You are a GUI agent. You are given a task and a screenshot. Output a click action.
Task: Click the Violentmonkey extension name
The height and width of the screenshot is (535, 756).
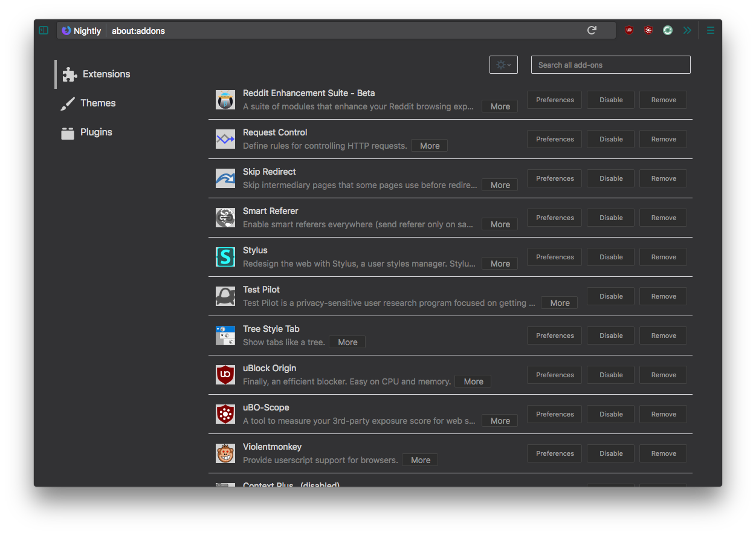(272, 447)
